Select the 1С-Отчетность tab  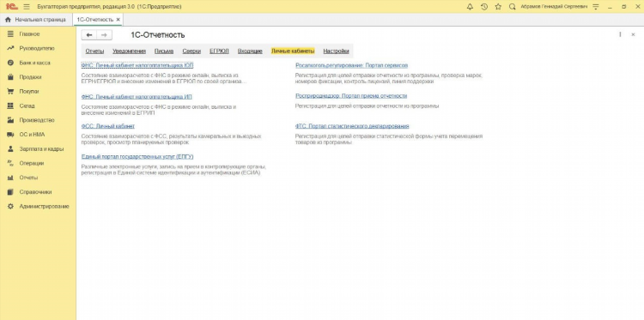94,19
